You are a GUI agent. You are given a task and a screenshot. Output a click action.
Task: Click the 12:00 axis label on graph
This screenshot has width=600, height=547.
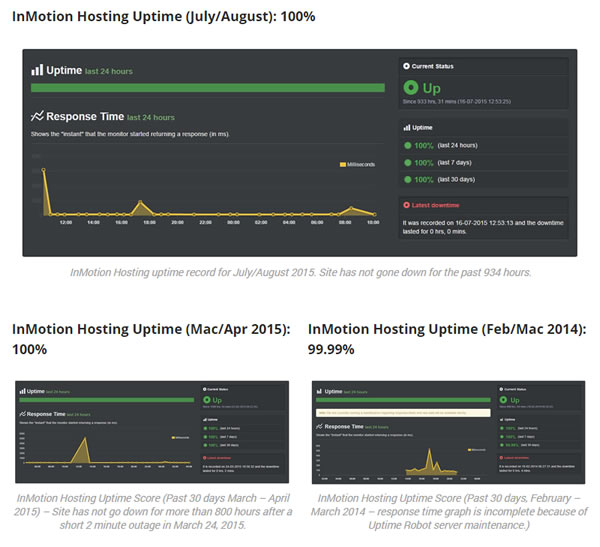click(x=66, y=222)
